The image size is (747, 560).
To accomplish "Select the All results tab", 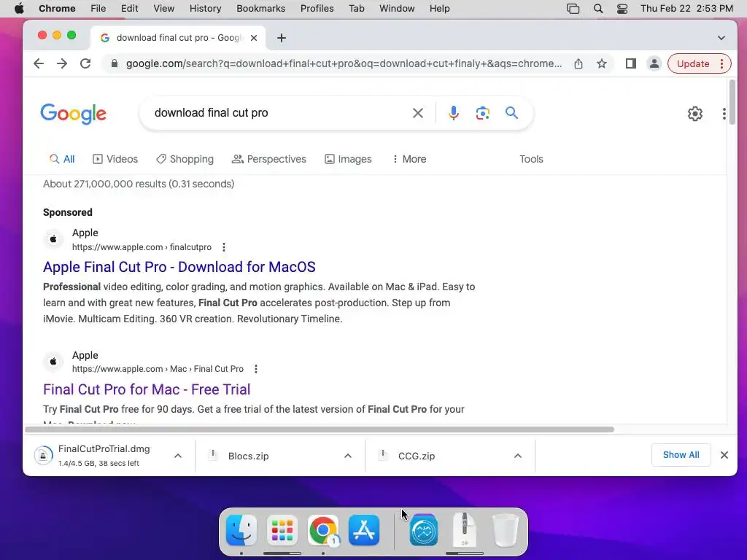I will point(63,159).
